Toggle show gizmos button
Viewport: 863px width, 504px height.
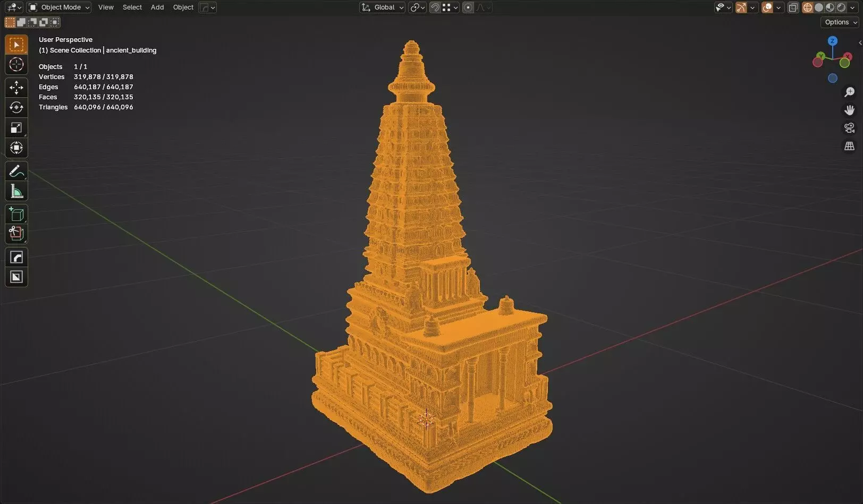pyautogui.click(x=741, y=7)
